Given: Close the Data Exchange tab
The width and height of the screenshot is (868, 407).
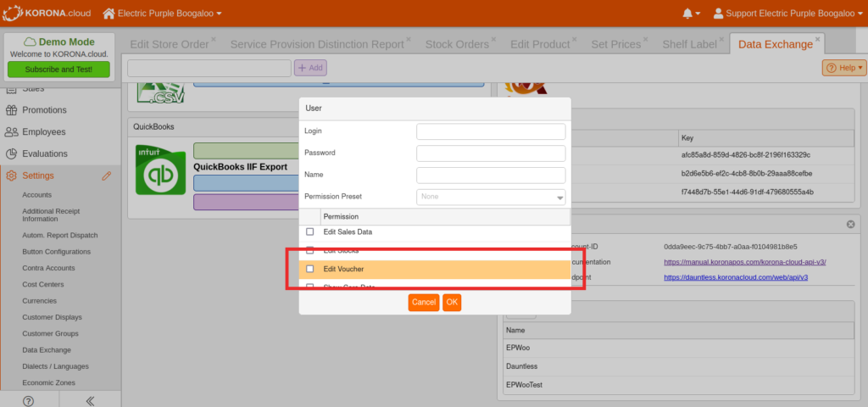Looking at the screenshot, I should pyautogui.click(x=818, y=39).
